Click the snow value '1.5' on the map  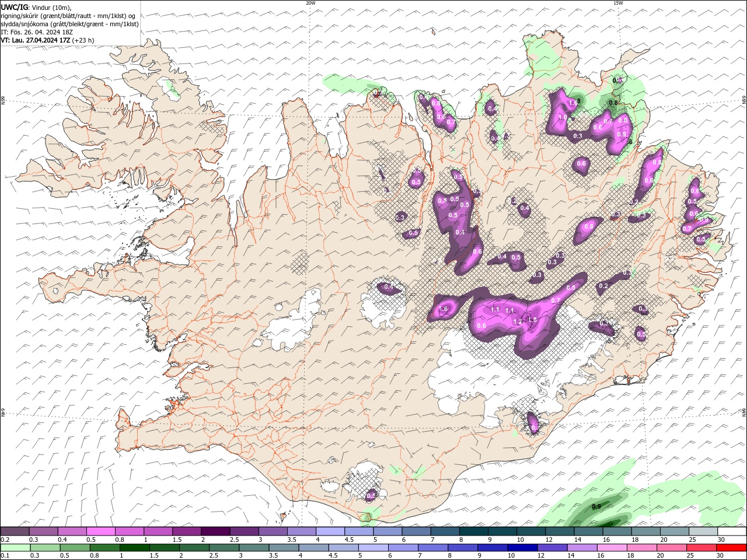point(532,320)
